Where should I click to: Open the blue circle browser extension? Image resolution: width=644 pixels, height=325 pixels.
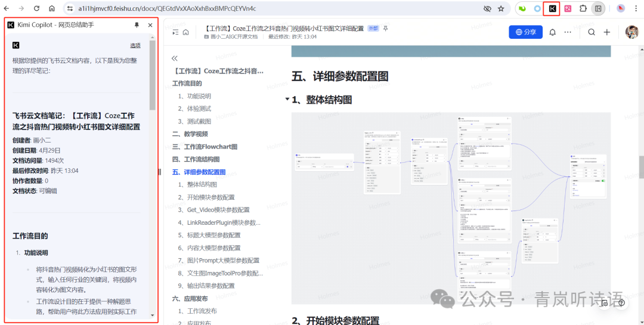point(537,8)
